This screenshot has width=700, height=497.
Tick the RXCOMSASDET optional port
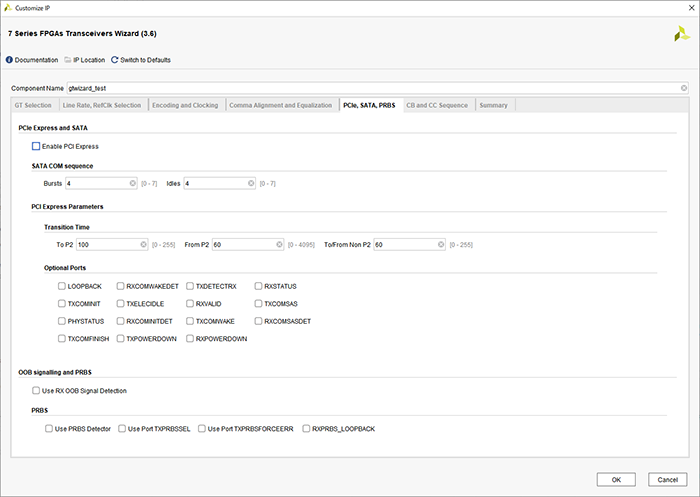click(258, 321)
